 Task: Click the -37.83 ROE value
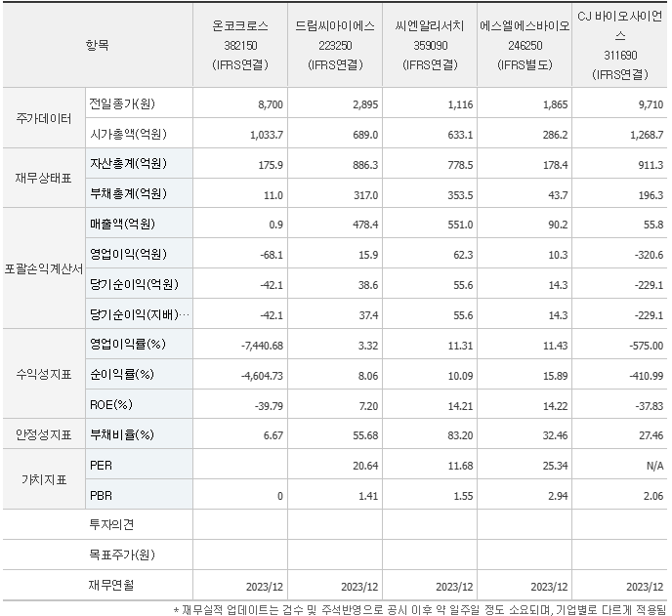(649, 406)
